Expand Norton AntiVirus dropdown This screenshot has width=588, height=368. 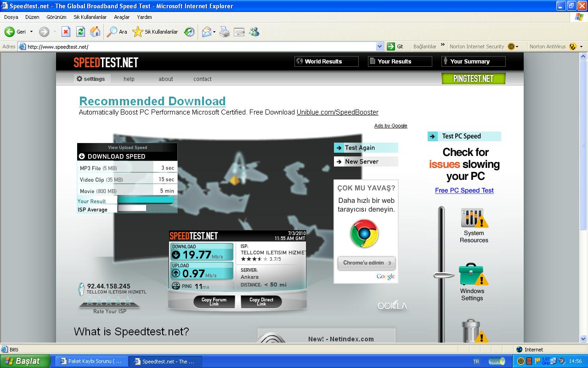[581, 46]
